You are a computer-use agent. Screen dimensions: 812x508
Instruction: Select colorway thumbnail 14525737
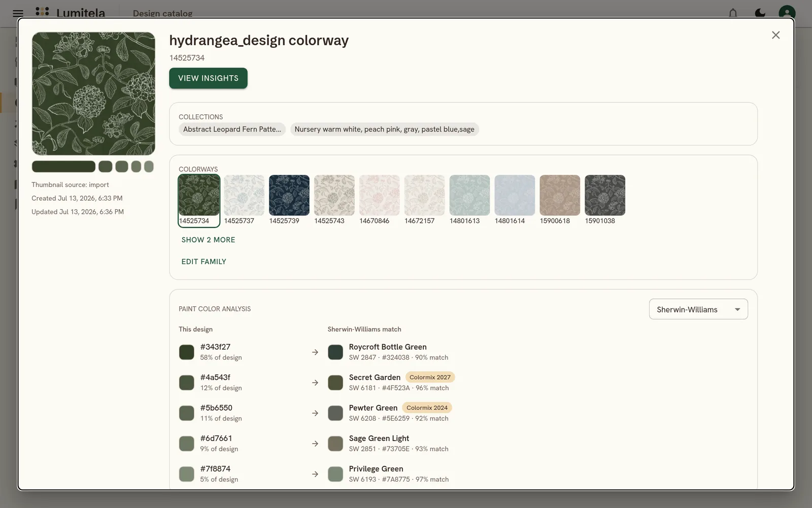(x=244, y=200)
